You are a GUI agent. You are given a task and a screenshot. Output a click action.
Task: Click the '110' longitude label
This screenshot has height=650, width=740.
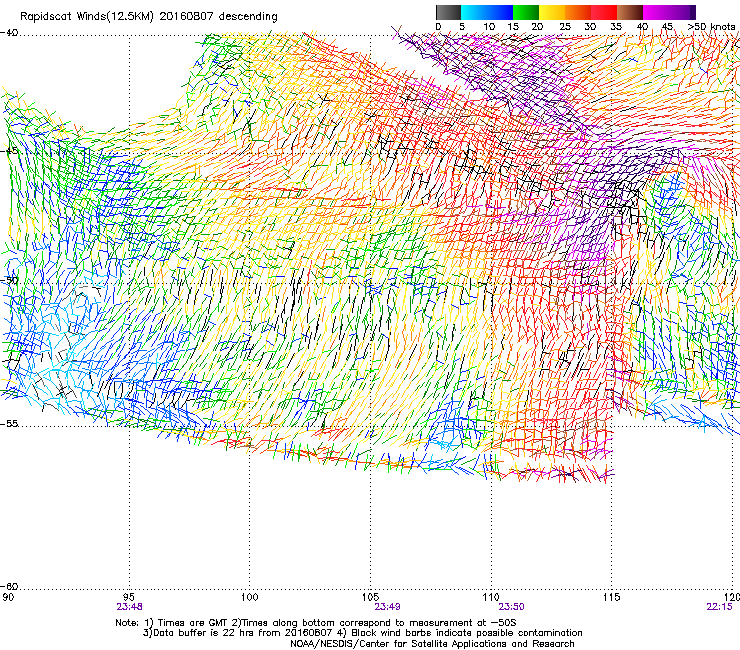click(x=491, y=597)
